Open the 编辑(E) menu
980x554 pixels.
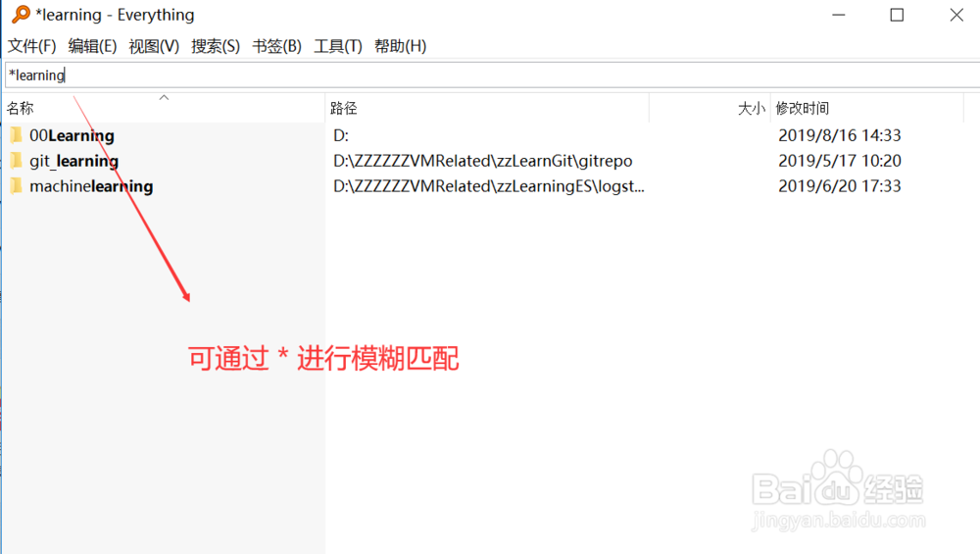coord(92,46)
